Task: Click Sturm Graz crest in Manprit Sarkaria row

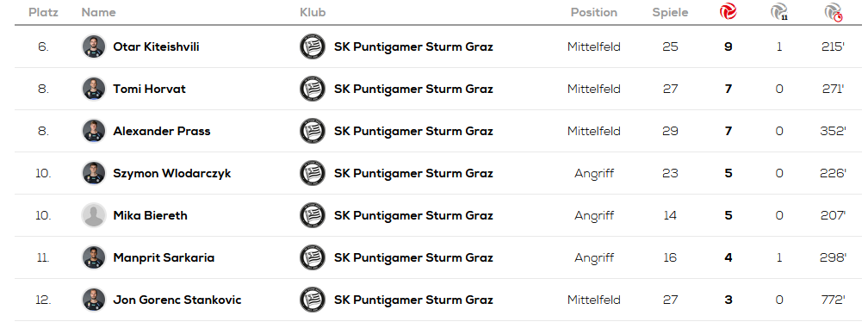Action: [x=313, y=257]
